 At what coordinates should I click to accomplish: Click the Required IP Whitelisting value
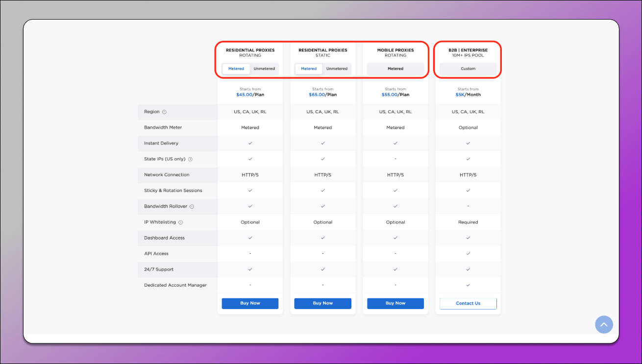pos(468,222)
